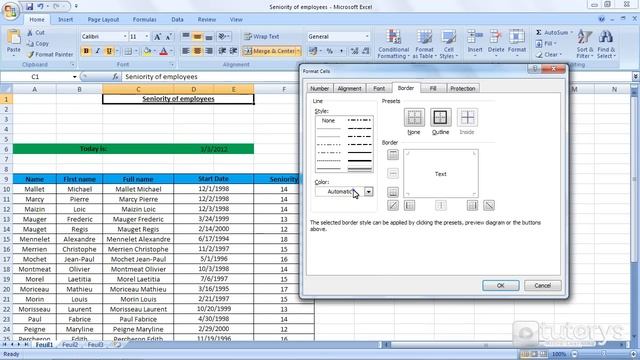The image size is (640, 360).
Task: Switch to the Number tab in Format Cells
Action: click(x=320, y=88)
